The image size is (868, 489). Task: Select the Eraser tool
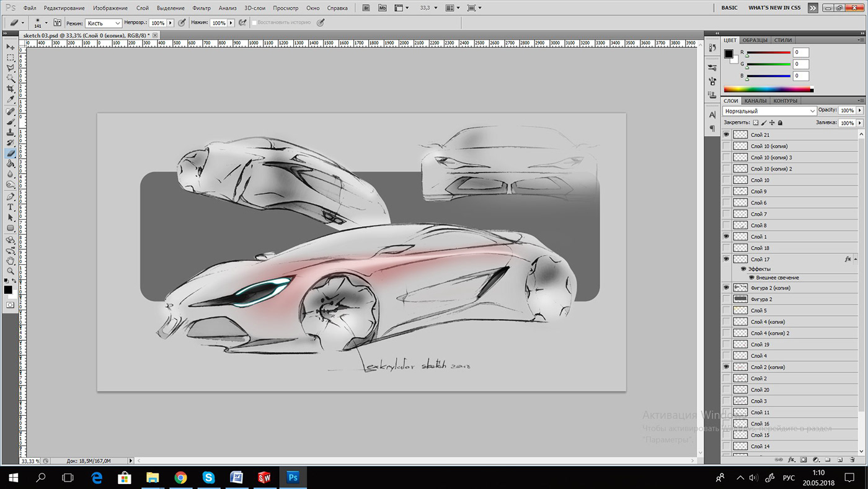[x=10, y=153]
